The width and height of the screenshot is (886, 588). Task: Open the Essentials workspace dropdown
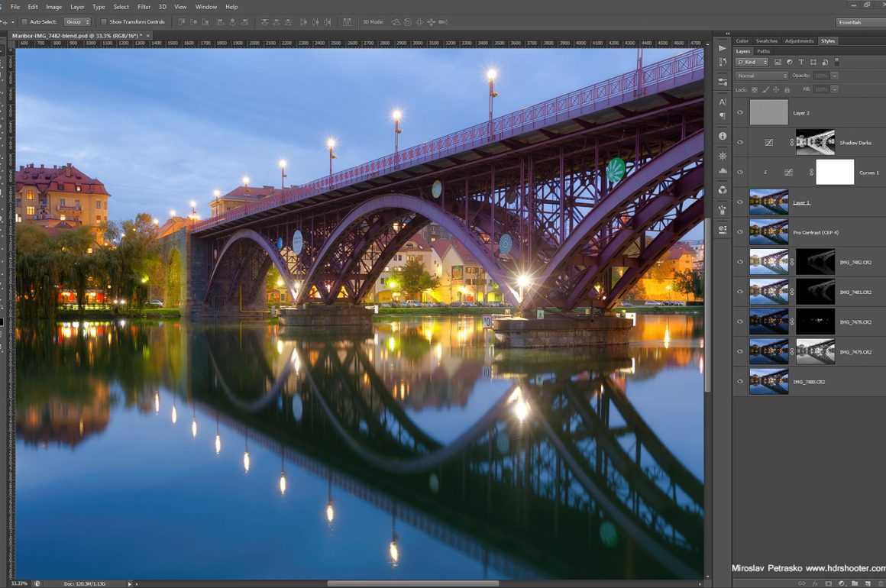click(x=859, y=22)
